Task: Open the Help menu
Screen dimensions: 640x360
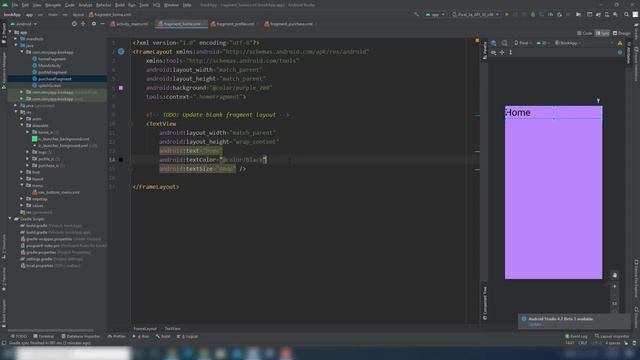Action: [x=187, y=5]
